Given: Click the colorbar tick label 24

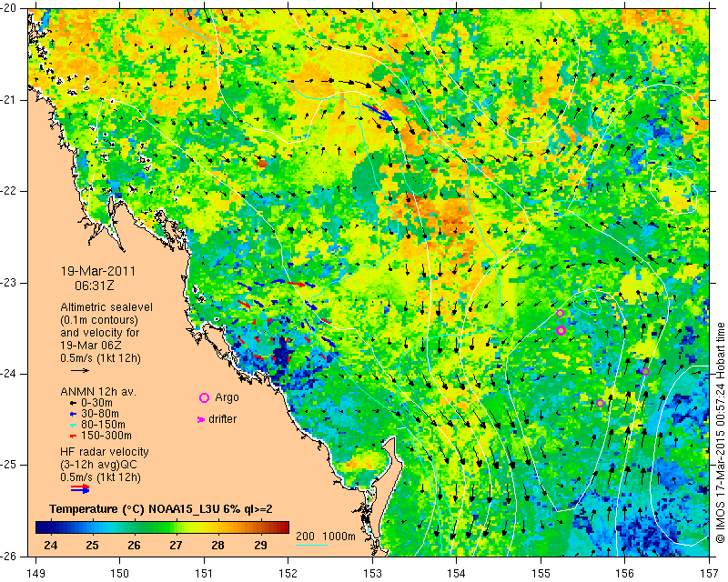Looking at the screenshot, I should click(51, 545).
